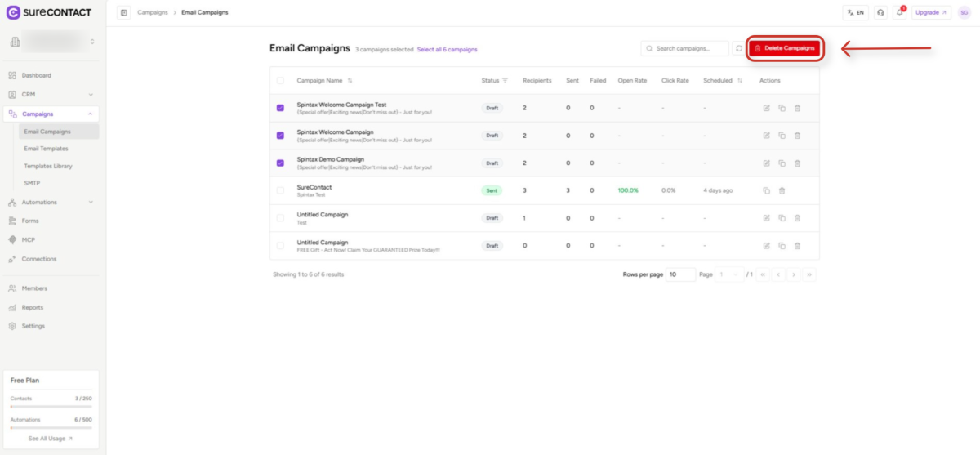Edit Untitled Campaign 'Test' row

click(x=766, y=218)
